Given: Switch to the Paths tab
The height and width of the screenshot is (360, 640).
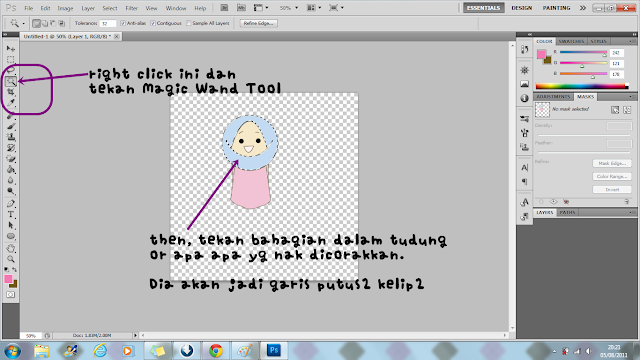Looking at the screenshot, I should [567, 213].
